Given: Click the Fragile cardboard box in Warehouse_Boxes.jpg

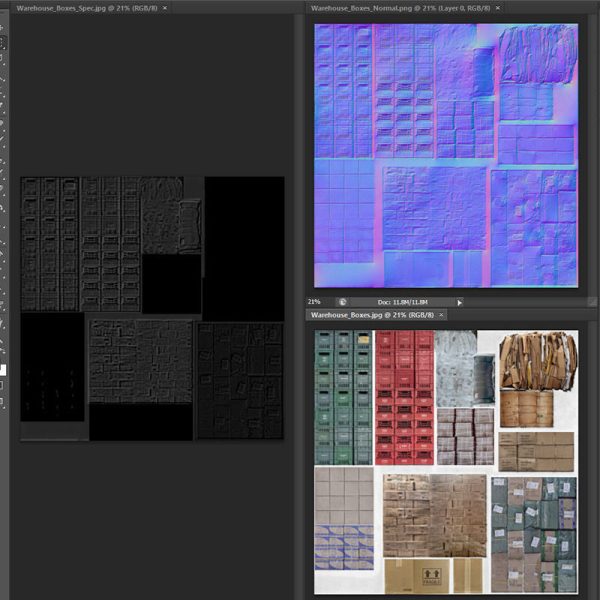Looking at the screenshot, I should click(x=417, y=576).
